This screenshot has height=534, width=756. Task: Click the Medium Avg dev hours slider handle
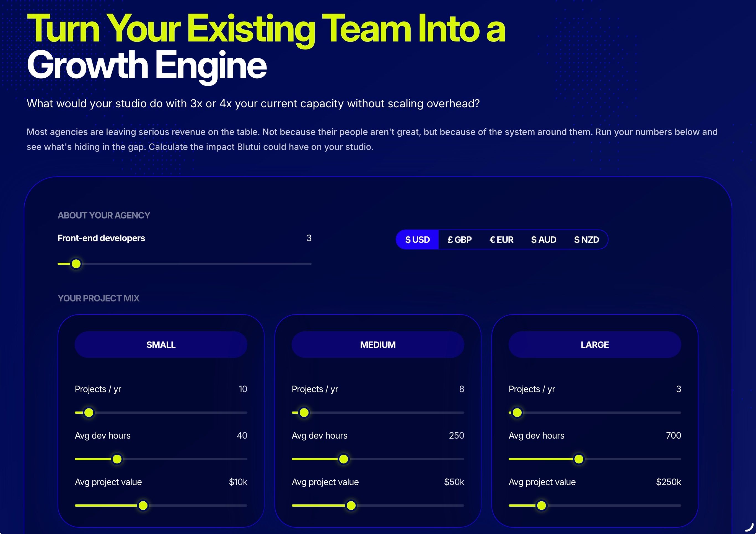343,459
